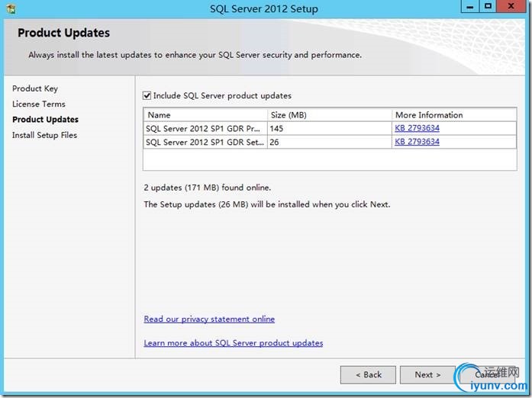Learn more about SQL Server product updates
Viewport: 532px width, 398px height.
233,343
